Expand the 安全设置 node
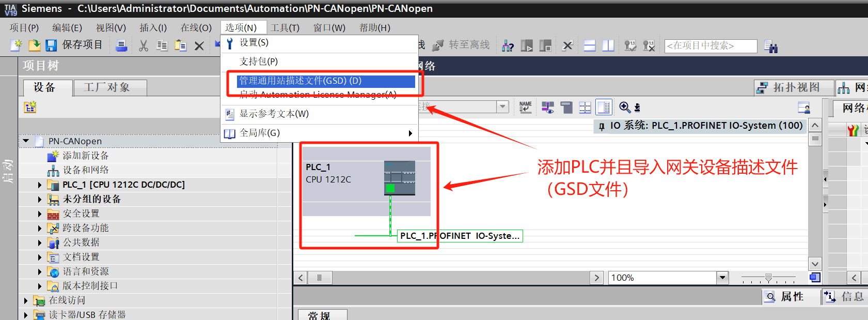This screenshot has height=320, width=868. pos(40,214)
